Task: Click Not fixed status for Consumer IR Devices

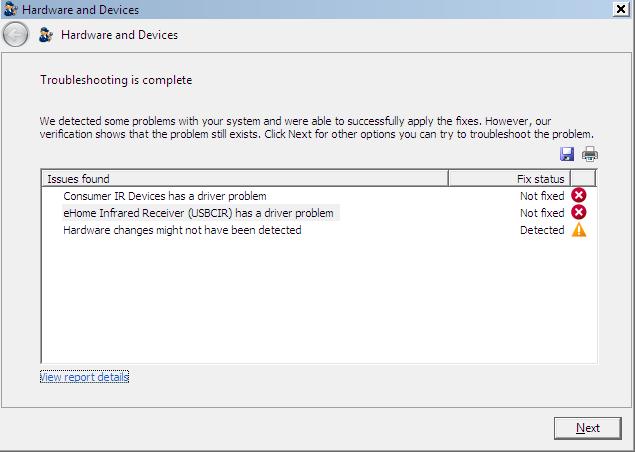Action: point(542,196)
